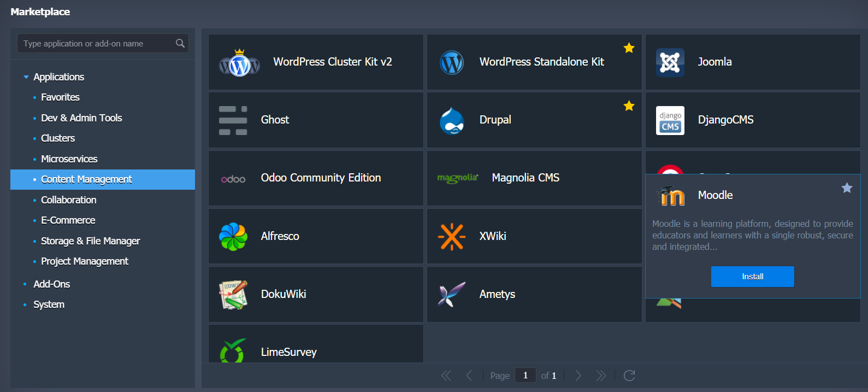The width and height of the screenshot is (868, 392).
Task: Select the Content Management category
Action: coord(103,179)
